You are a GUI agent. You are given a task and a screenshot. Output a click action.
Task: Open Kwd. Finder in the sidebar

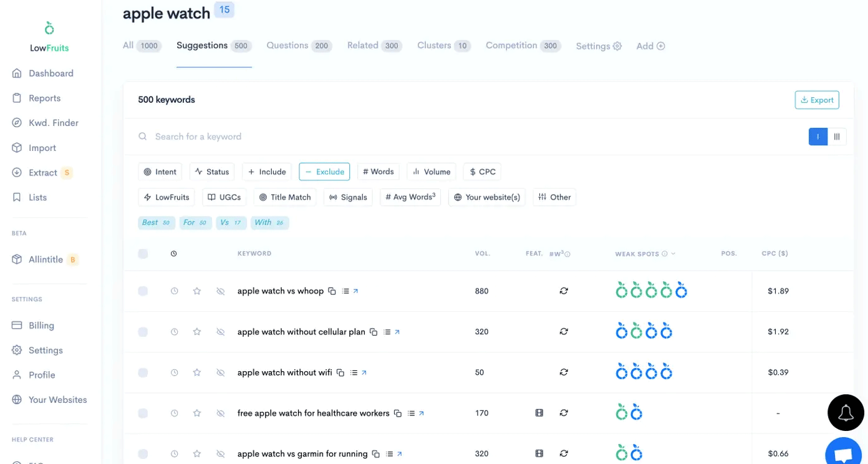pyautogui.click(x=54, y=123)
